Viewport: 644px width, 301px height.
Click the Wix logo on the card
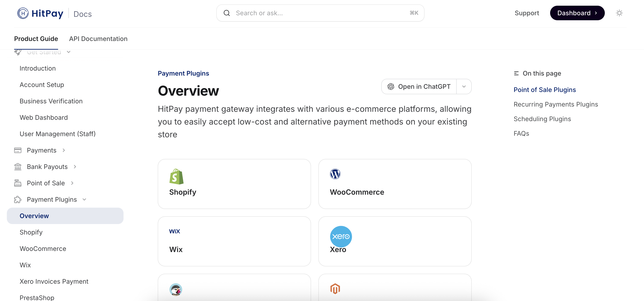click(x=175, y=231)
